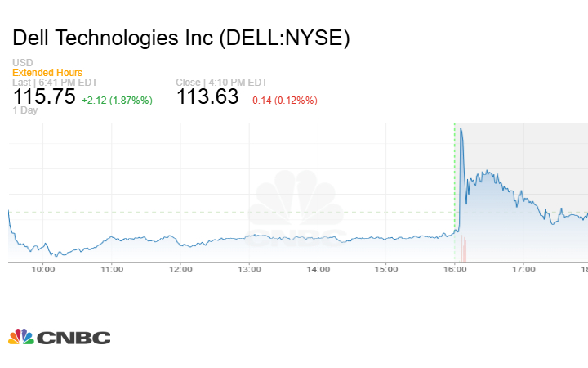Click the green +2.12 (1.87%) change value

click(118, 100)
